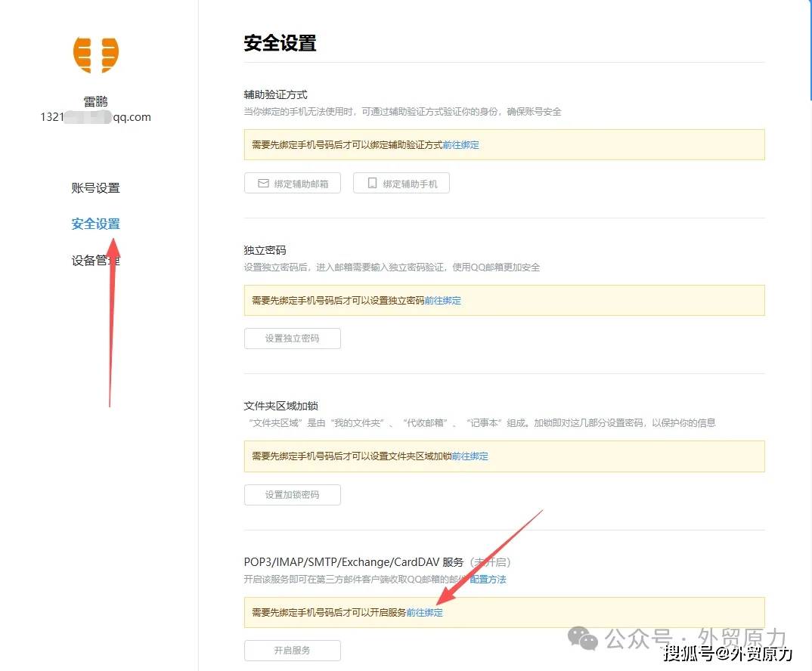Click the 设置加锁密码 button

point(293,495)
